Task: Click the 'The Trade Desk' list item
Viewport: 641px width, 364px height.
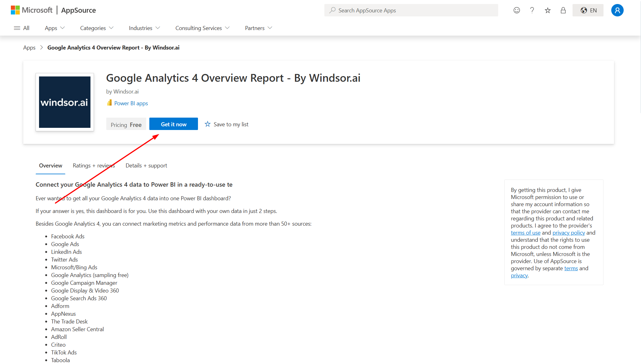Action: (69, 322)
